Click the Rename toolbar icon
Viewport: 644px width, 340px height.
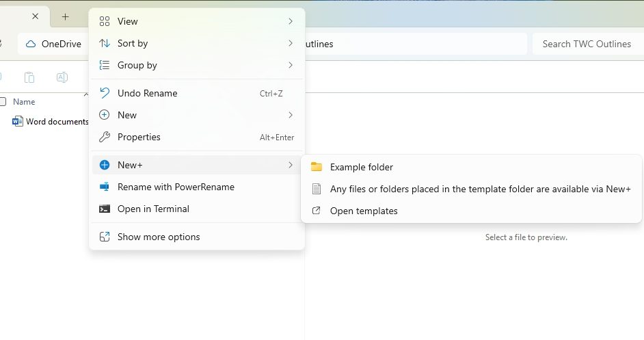[62, 77]
